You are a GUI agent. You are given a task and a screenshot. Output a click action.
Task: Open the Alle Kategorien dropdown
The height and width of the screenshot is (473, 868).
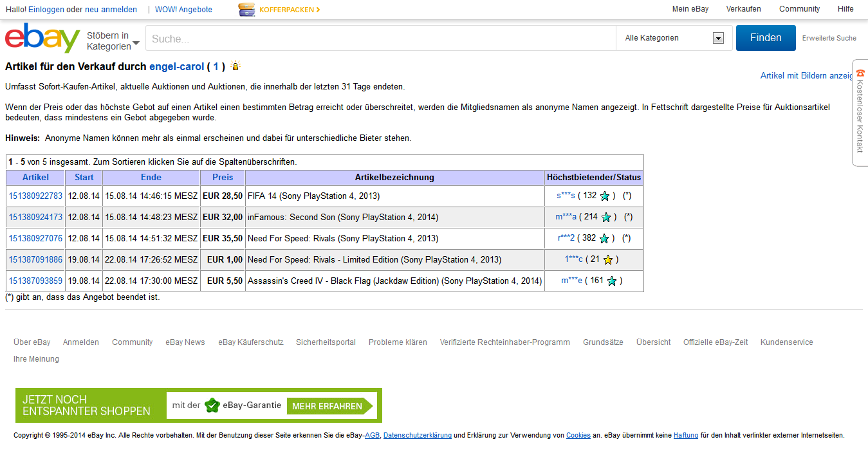[674, 38]
